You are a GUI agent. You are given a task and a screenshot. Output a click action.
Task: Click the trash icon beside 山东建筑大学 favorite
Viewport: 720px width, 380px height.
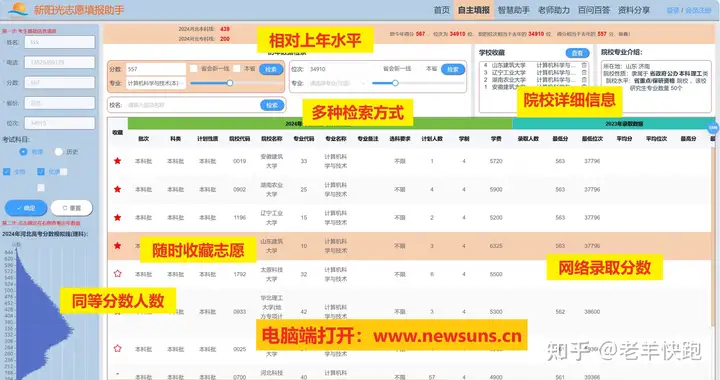tap(584, 65)
